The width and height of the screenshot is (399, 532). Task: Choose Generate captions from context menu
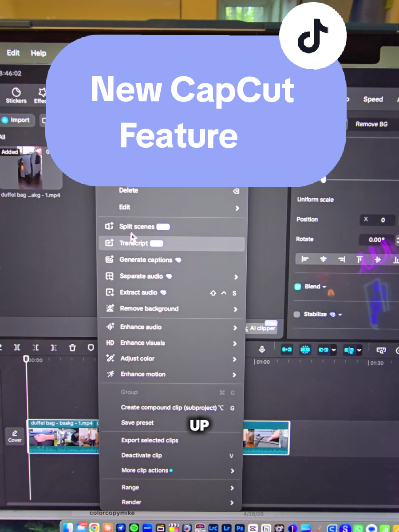pyautogui.click(x=172, y=260)
